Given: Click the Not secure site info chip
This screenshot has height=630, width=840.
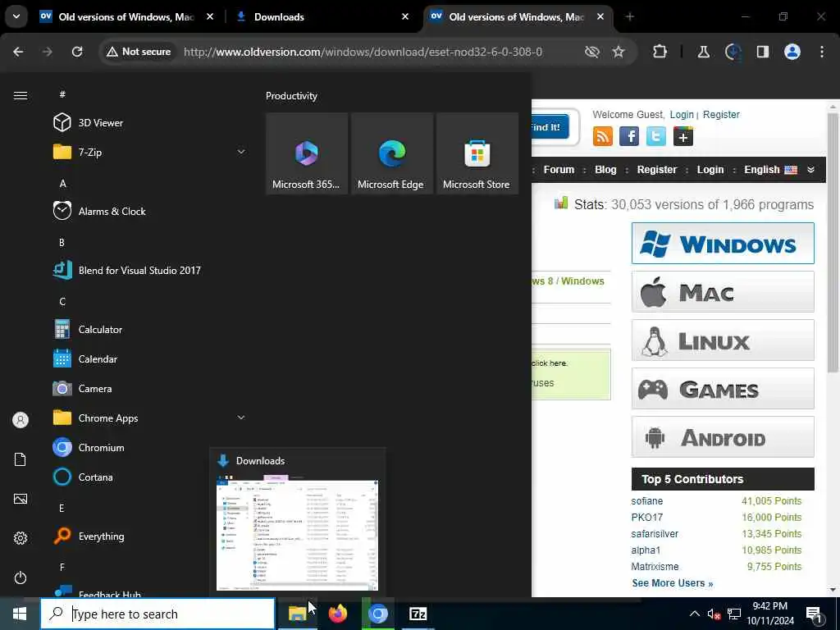Looking at the screenshot, I should [139, 52].
